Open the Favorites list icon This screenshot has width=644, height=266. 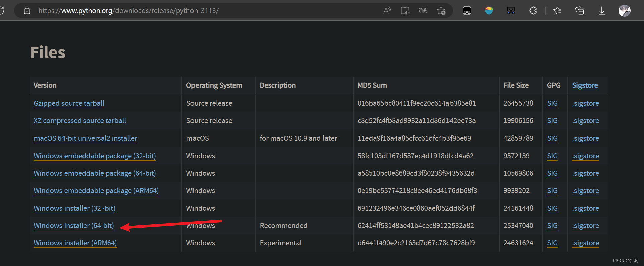click(x=557, y=11)
